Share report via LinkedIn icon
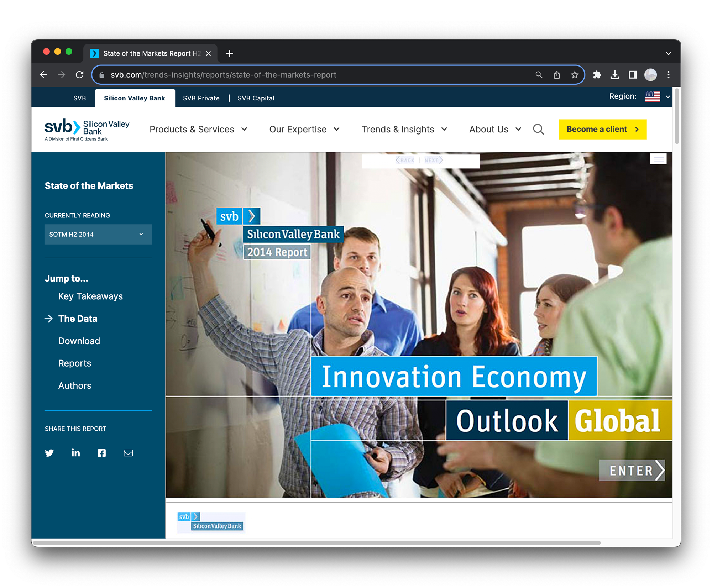 (x=75, y=453)
